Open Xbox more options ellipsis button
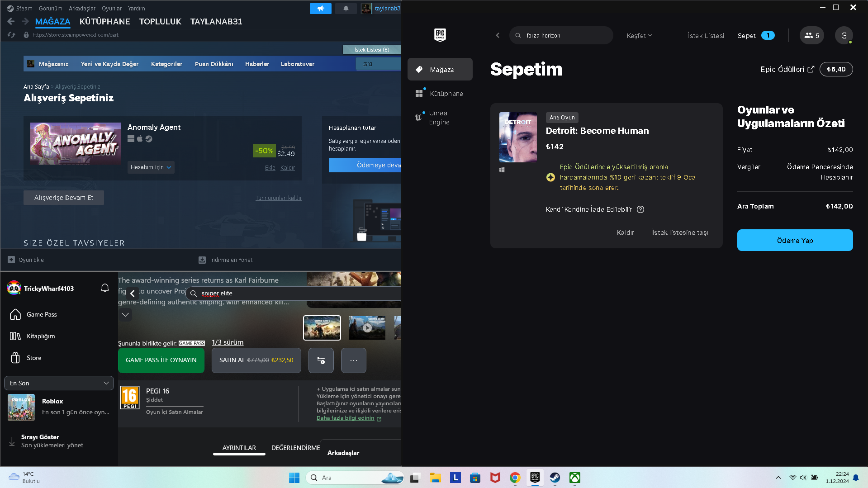The width and height of the screenshot is (868, 488). [x=354, y=360]
